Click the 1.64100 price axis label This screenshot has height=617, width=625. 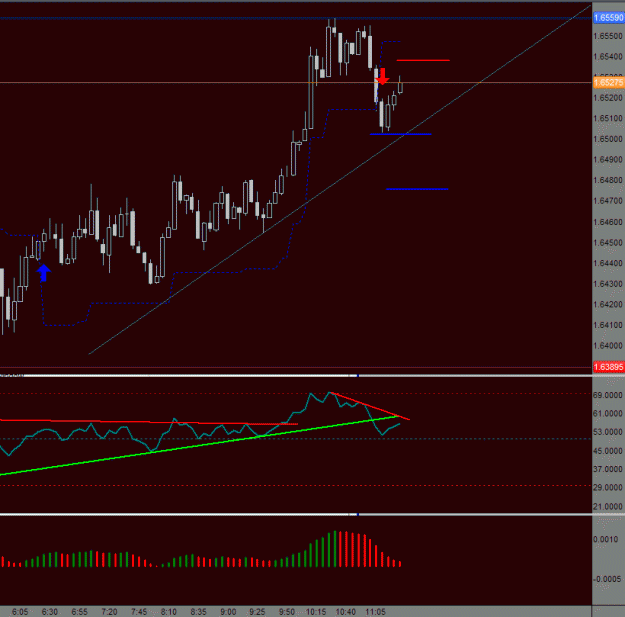608,325
